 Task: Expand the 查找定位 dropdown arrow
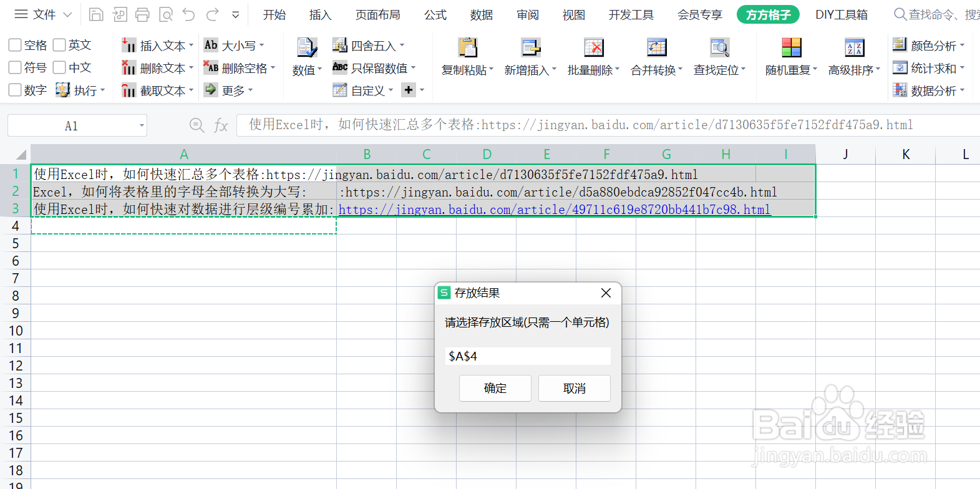click(743, 69)
